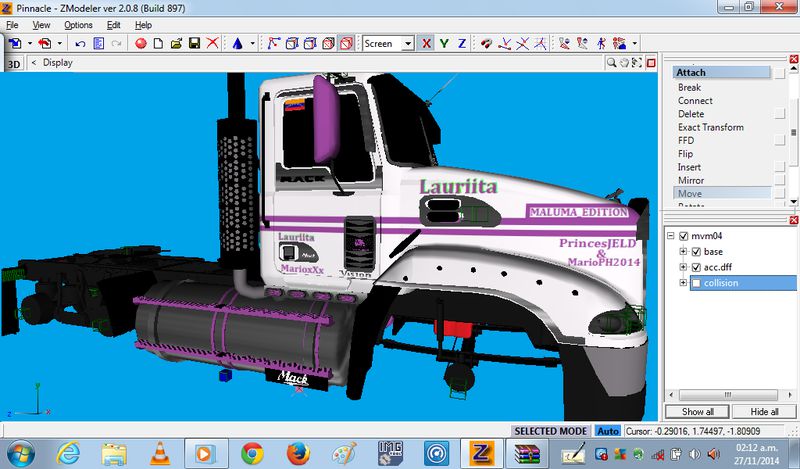
Task: Open the Screen axis dropdown
Action: 408,44
